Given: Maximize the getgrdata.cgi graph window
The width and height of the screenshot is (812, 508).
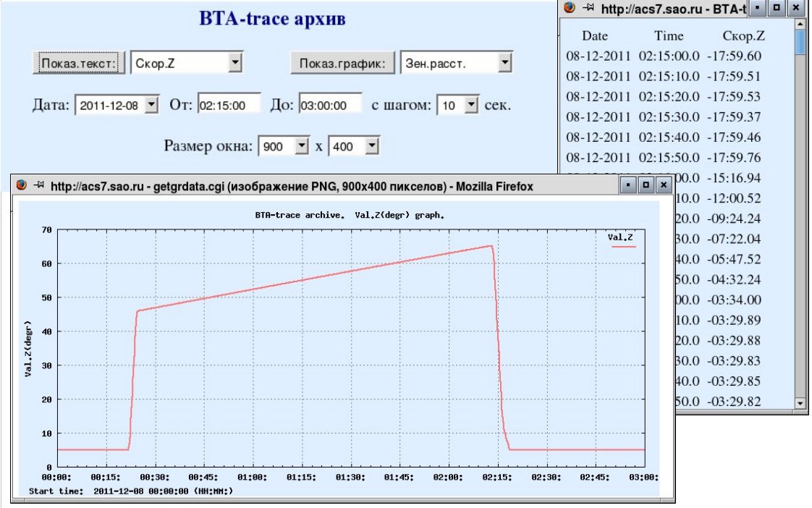Looking at the screenshot, I should pyautogui.click(x=646, y=185).
